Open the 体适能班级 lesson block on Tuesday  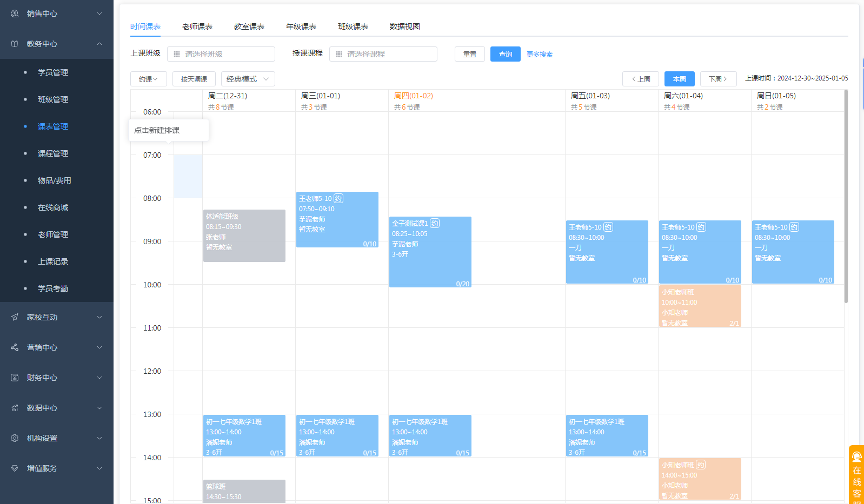click(x=244, y=236)
